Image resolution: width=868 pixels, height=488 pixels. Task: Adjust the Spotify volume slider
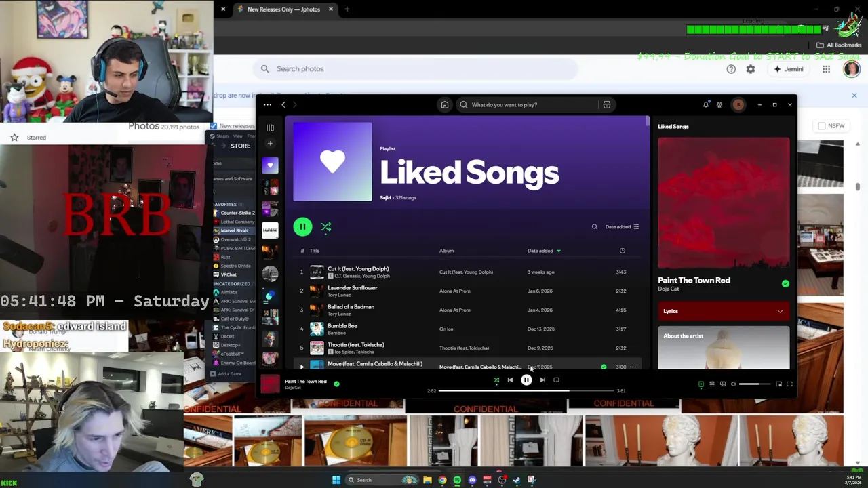(754, 384)
